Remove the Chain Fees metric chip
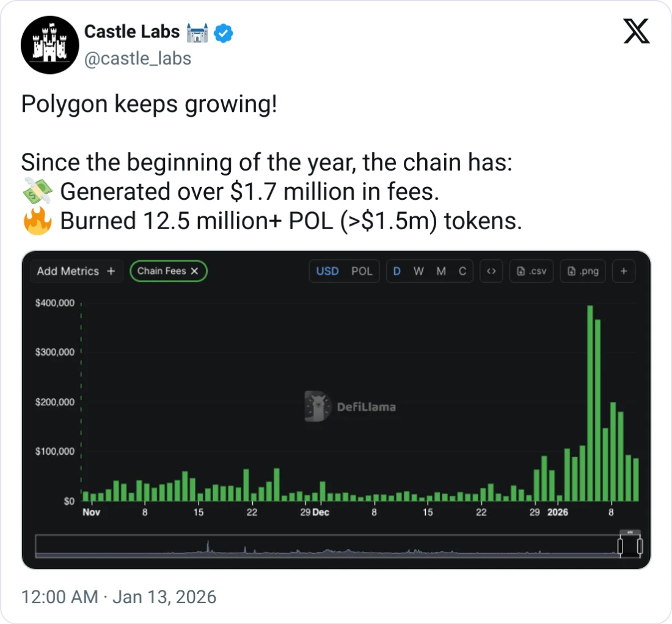The height and width of the screenshot is (624, 672). (195, 271)
